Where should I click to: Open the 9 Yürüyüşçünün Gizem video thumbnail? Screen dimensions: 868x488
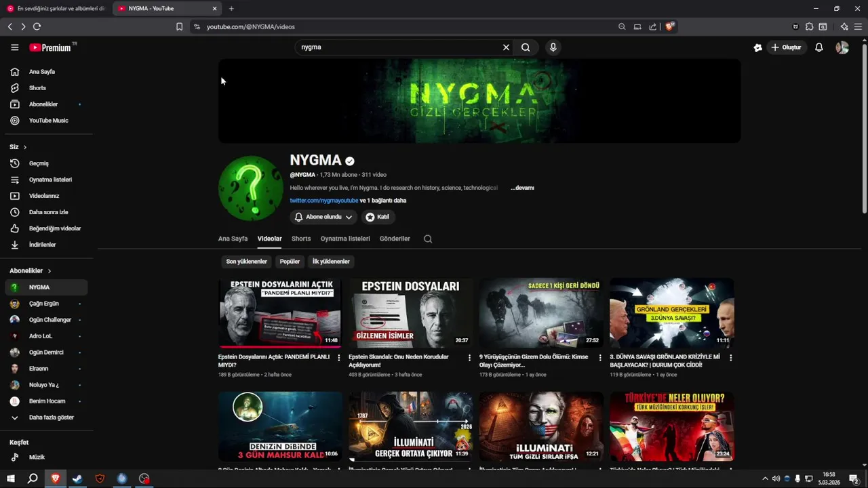point(541,312)
